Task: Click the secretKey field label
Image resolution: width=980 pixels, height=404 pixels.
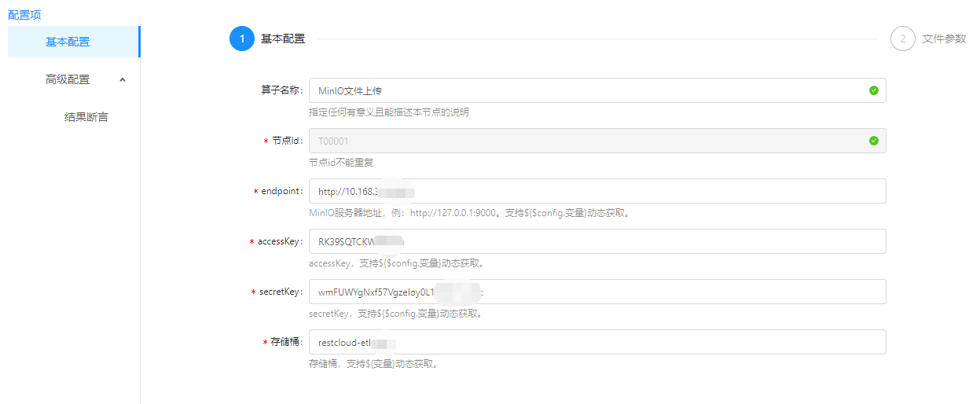Action: [281, 292]
